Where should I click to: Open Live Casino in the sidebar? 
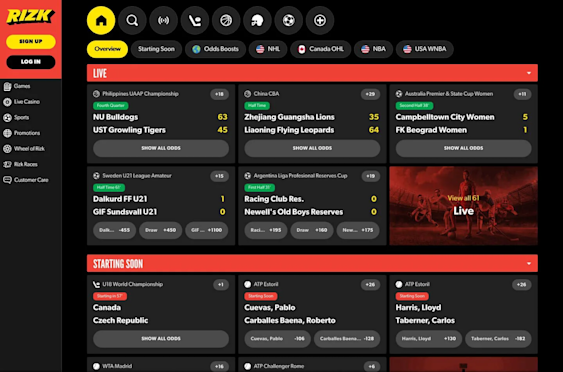(22, 102)
